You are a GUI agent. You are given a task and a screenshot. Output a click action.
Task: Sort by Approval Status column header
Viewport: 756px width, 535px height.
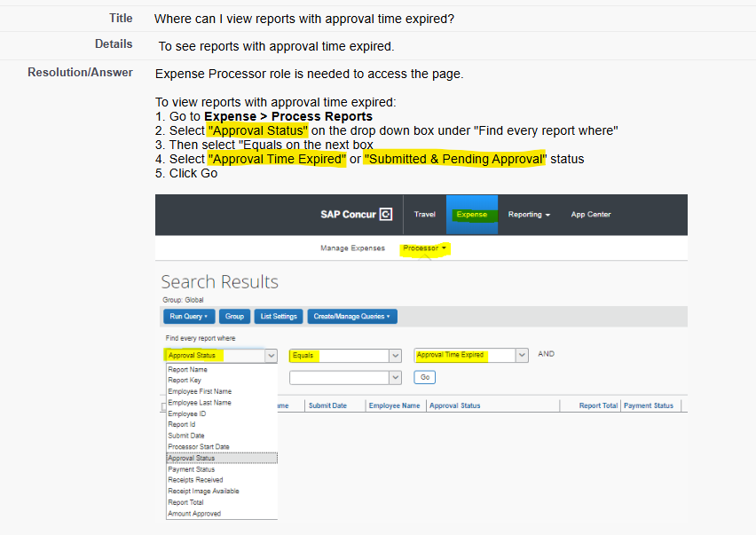[454, 405]
